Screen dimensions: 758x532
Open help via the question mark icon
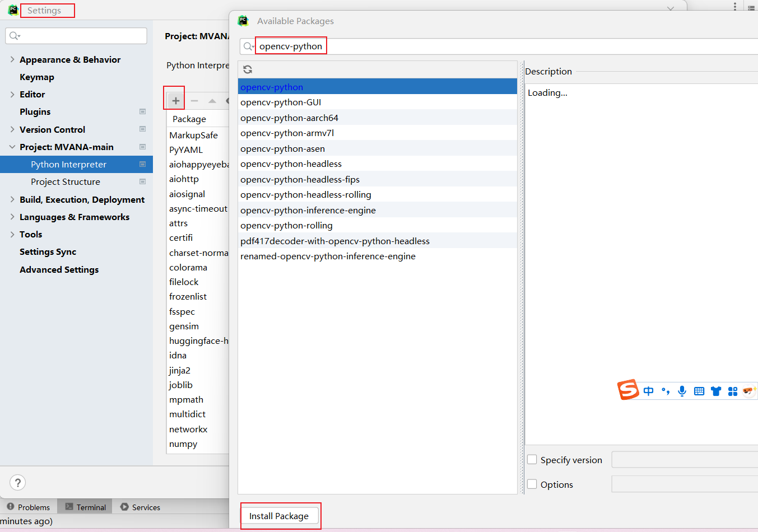17,482
